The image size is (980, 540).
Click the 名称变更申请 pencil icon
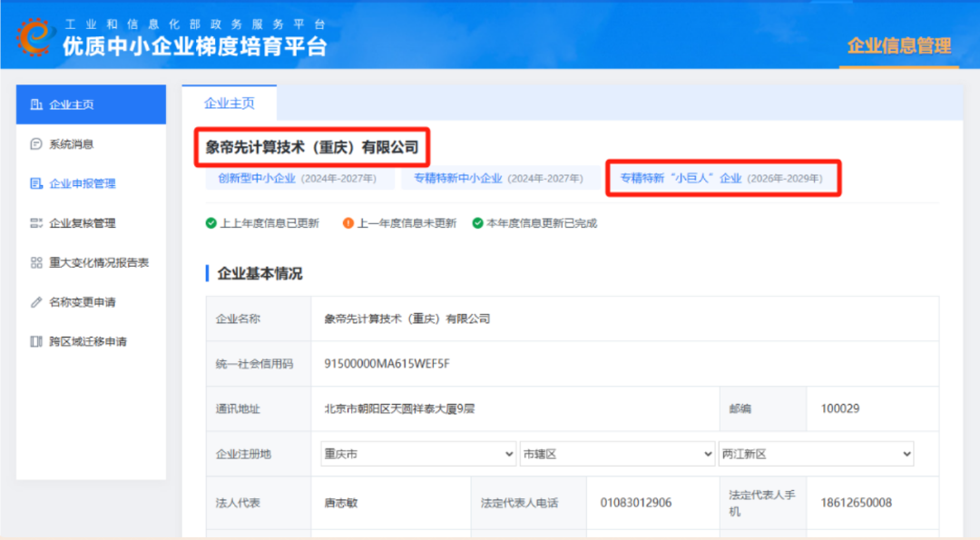click(36, 302)
